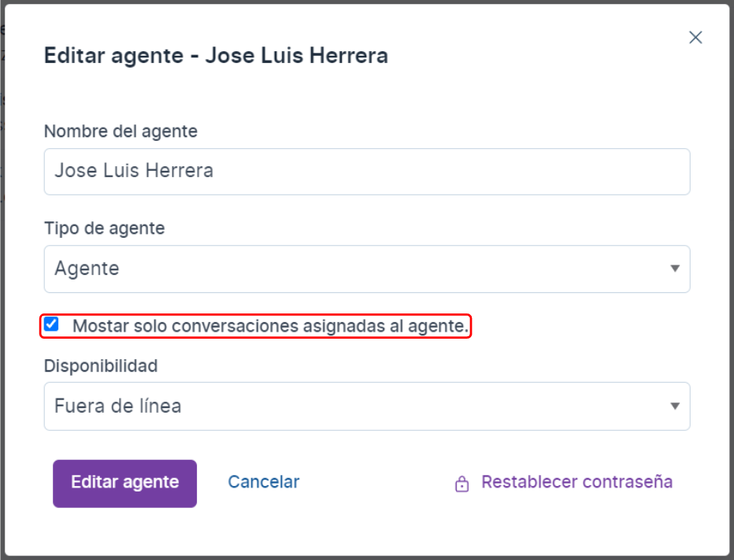
Task: Click the arrow on the Agente combo box
Action: pyautogui.click(x=675, y=269)
